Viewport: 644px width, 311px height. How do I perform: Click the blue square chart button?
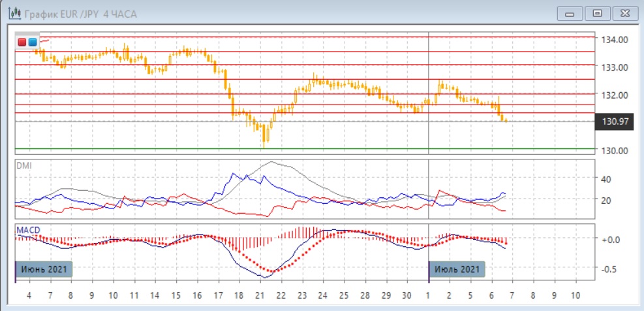[33, 42]
